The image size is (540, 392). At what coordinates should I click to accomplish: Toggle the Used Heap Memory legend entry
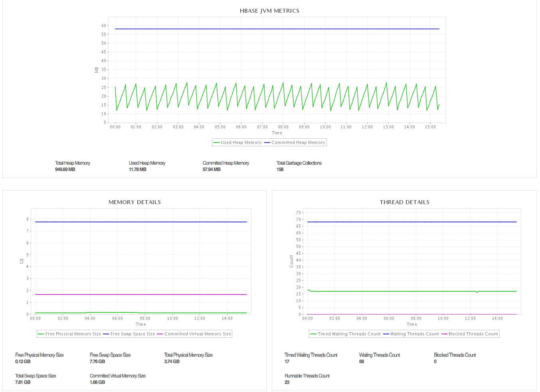pos(237,142)
